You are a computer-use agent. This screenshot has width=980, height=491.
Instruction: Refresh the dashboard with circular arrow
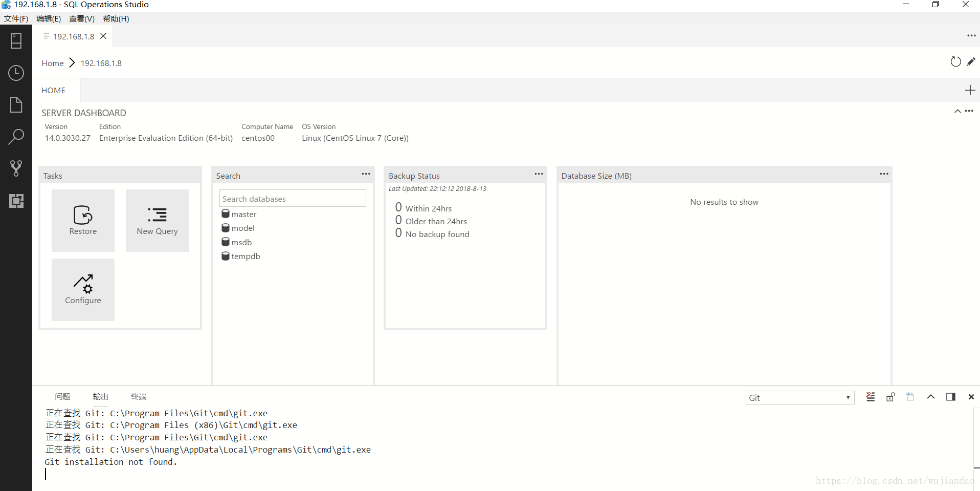(955, 62)
